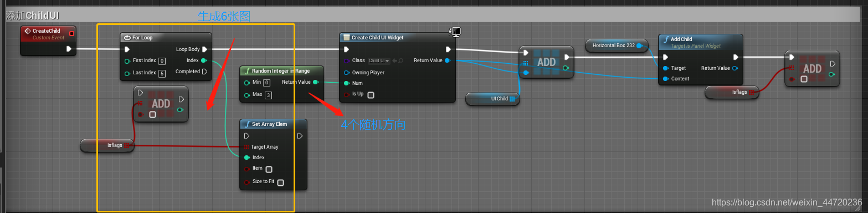
Task: Click Random Integer Return Value pin
Action: pyautogui.click(x=316, y=82)
